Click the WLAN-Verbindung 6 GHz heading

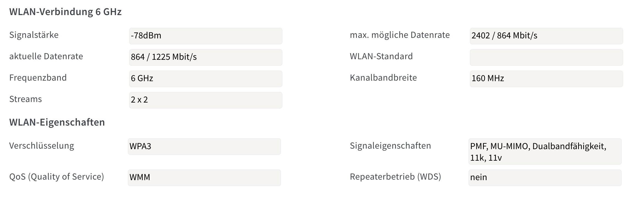click(x=65, y=12)
